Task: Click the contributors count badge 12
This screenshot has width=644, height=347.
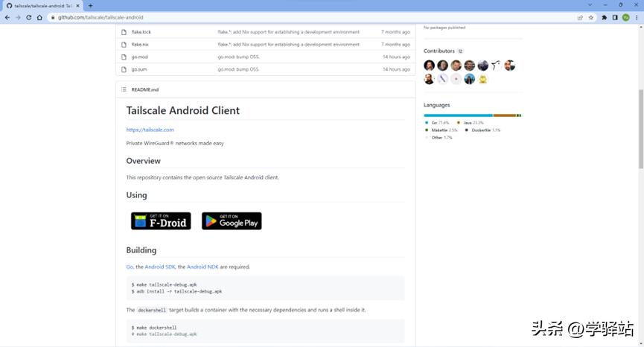Action: coord(460,51)
